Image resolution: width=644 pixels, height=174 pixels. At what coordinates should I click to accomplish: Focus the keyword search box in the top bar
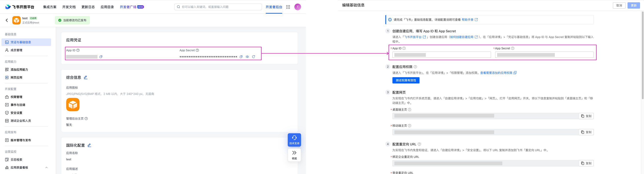click(218, 7)
